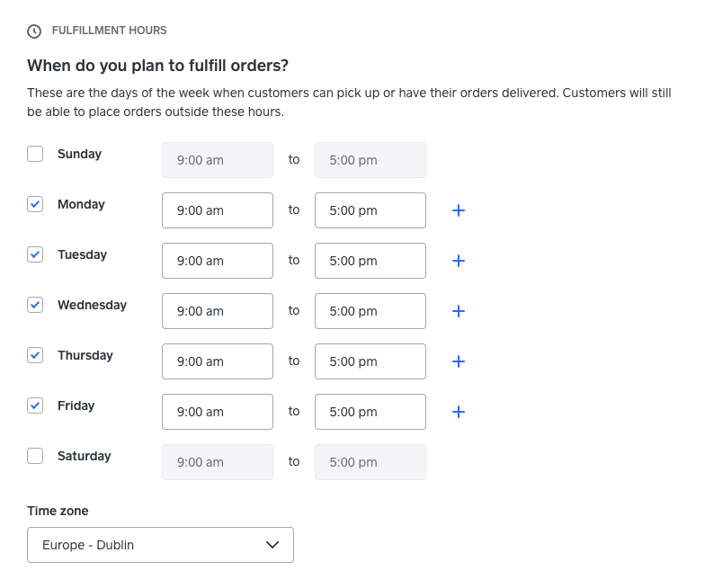714x588 pixels.
Task: Click the Time zone dropdown chevron arrow
Action: click(273, 545)
